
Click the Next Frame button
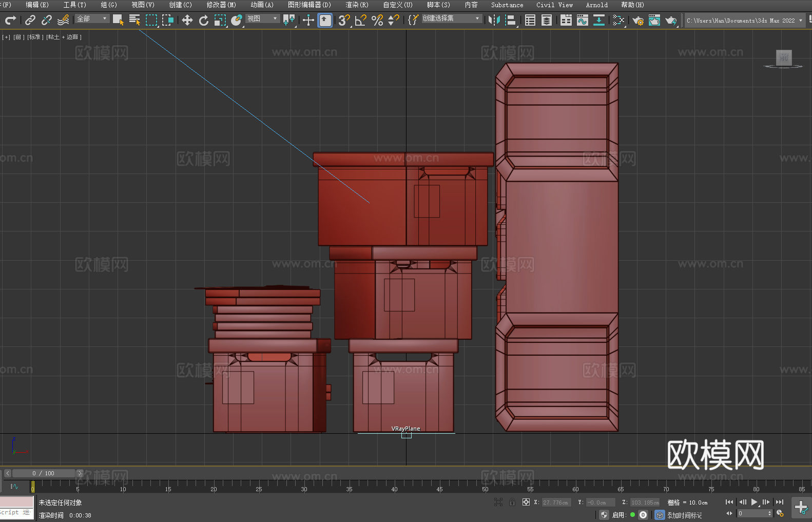click(x=766, y=502)
